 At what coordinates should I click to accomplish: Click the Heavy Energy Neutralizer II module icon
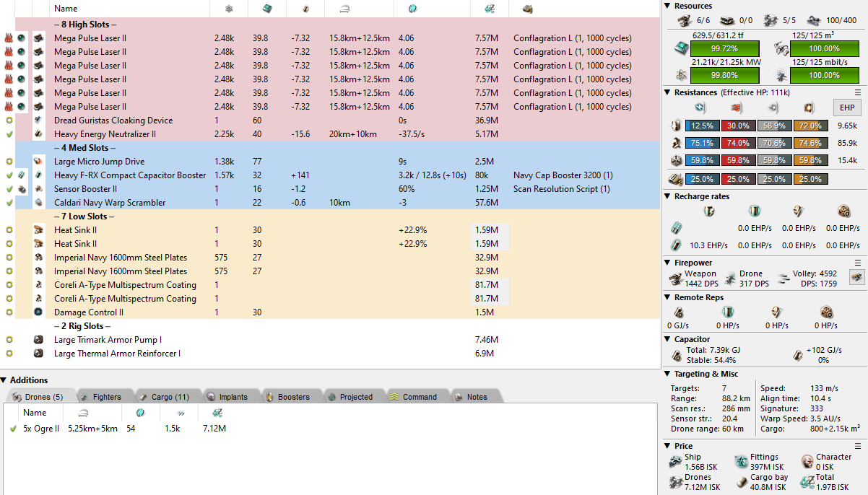pos(38,134)
